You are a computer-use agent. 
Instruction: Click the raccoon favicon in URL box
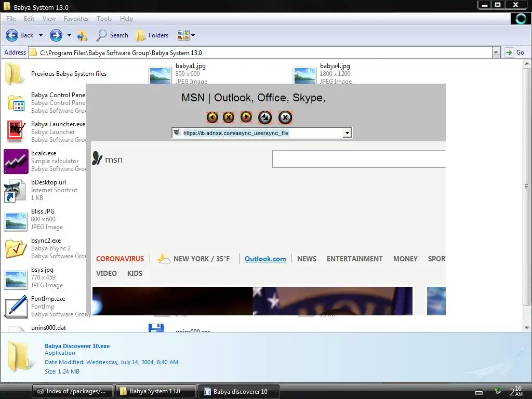177,132
